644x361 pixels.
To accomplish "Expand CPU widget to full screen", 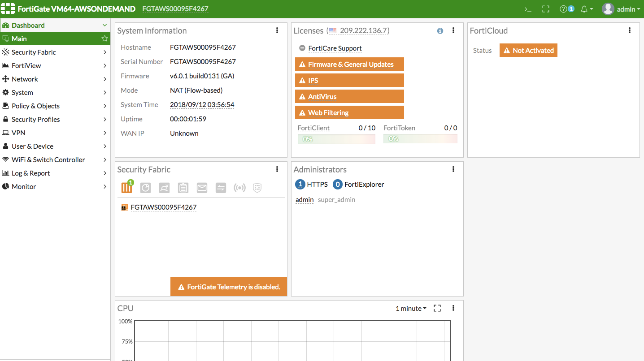I will pos(437,308).
